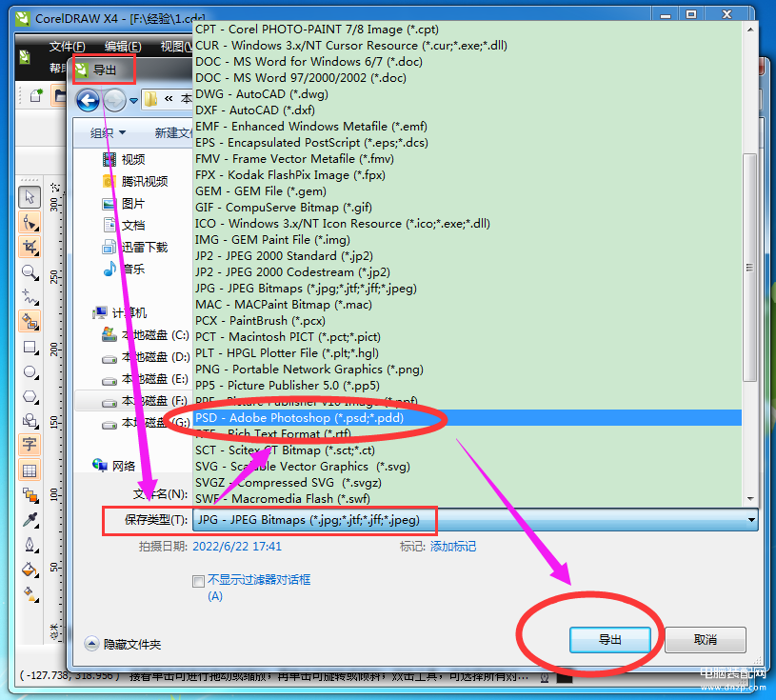Select the Fill bucket tool
The height and width of the screenshot is (700, 776).
point(30,570)
